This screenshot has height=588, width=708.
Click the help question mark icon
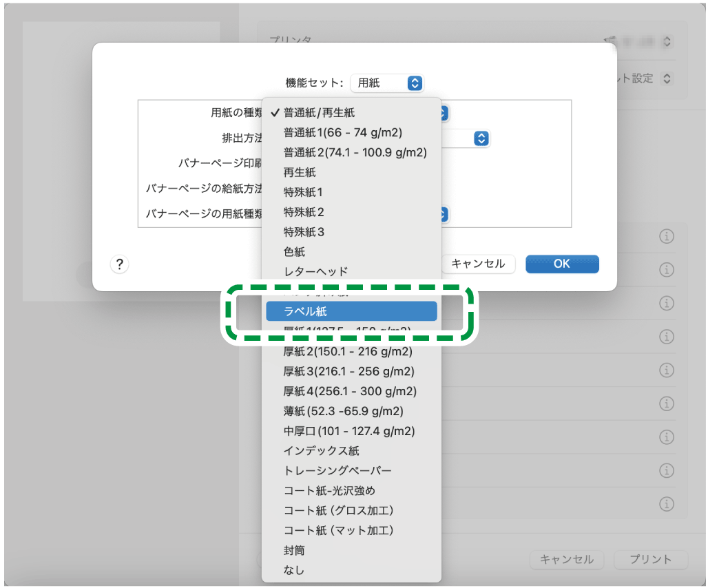[119, 264]
